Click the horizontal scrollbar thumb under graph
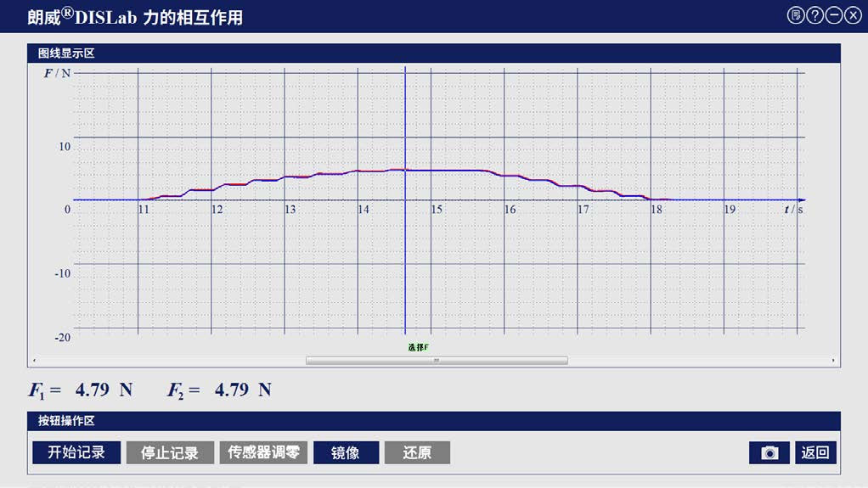 [437, 361]
